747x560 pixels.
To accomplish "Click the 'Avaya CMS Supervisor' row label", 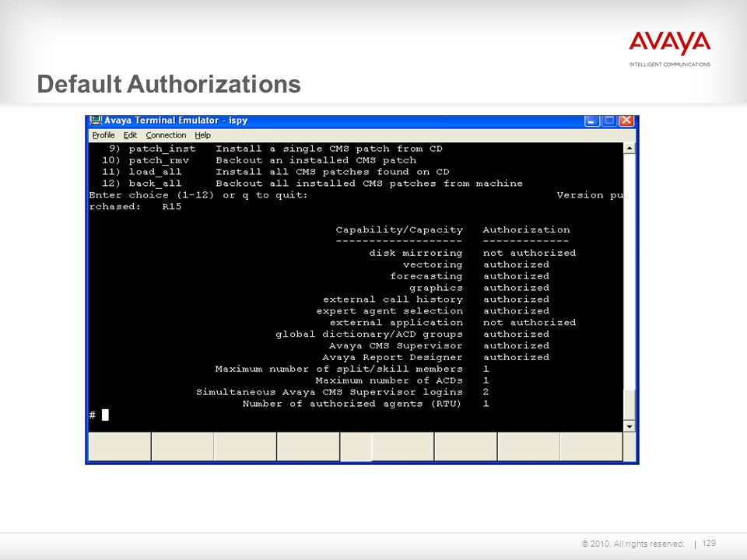I will click(395, 345).
